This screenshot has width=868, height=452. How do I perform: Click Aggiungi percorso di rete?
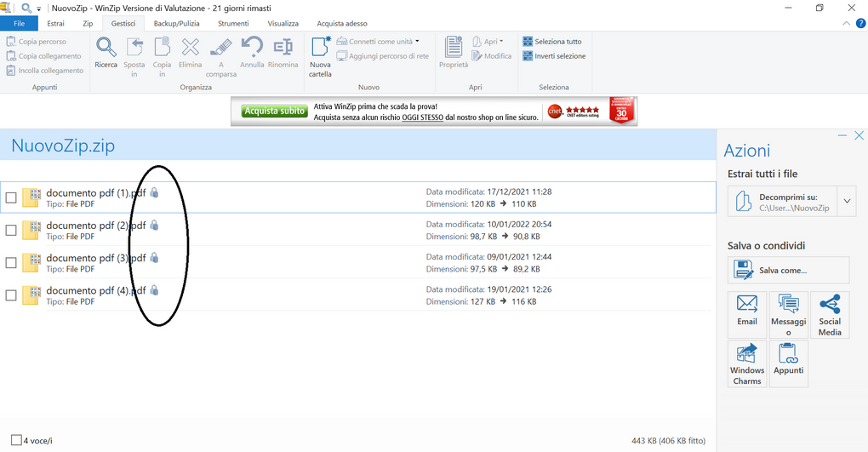coord(383,56)
